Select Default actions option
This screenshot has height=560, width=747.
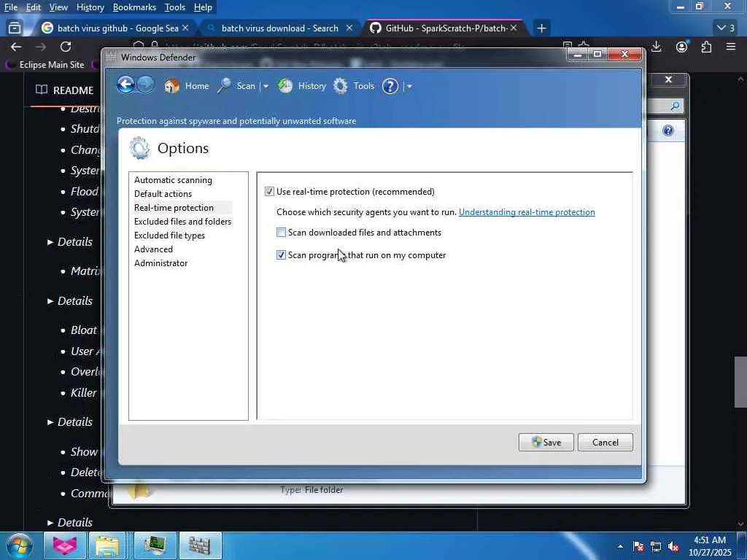coord(163,194)
